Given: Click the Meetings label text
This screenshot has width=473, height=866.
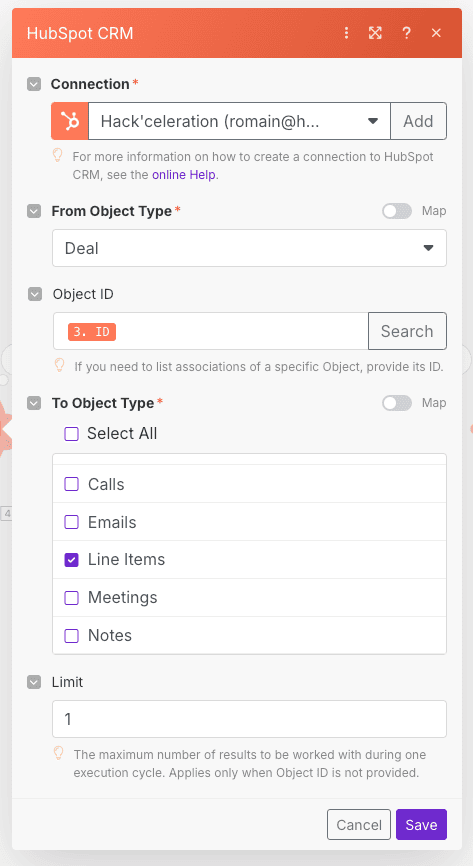Looking at the screenshot, I should click(123, 598).
